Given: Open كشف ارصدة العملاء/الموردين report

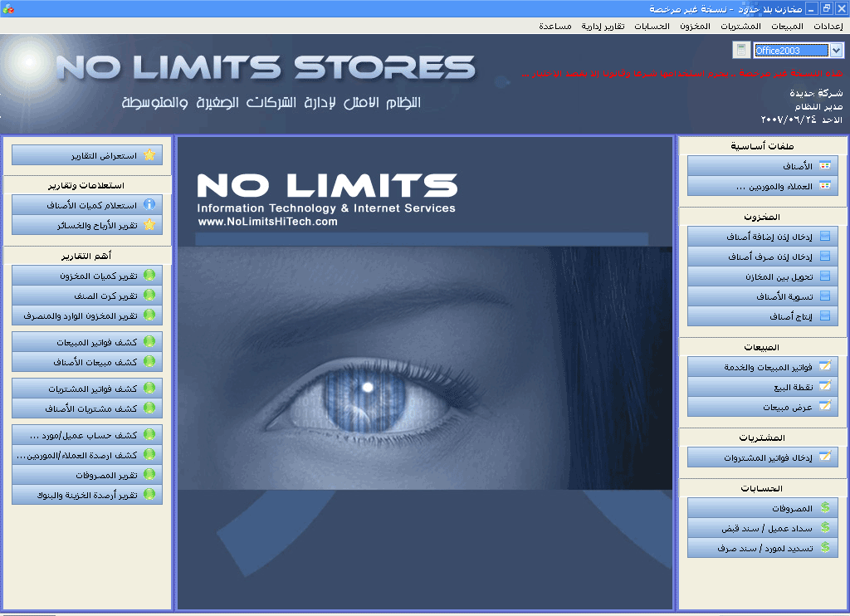Looking at the screenshot, I should (x=87, y=455).
